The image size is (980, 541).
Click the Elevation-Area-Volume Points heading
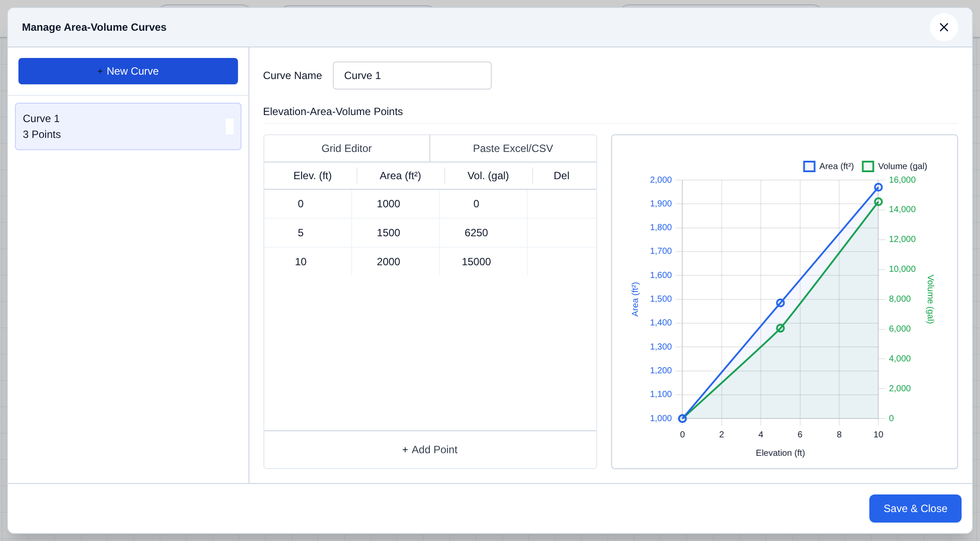click(x=333, y=112)
